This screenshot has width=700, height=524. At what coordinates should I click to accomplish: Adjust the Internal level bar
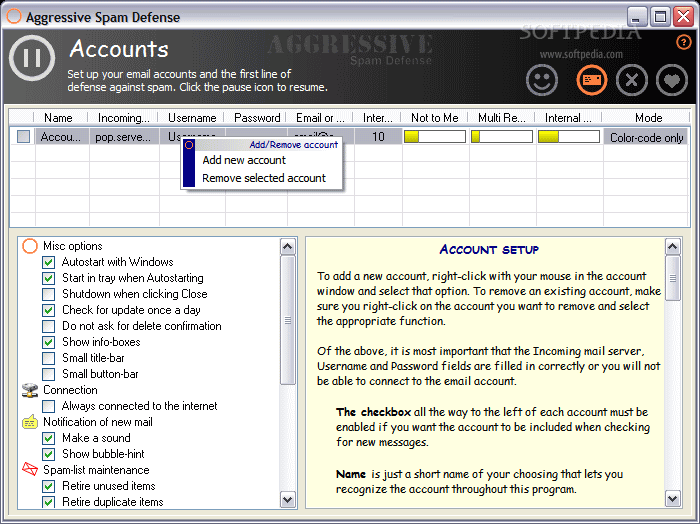[x=568, y=137]
